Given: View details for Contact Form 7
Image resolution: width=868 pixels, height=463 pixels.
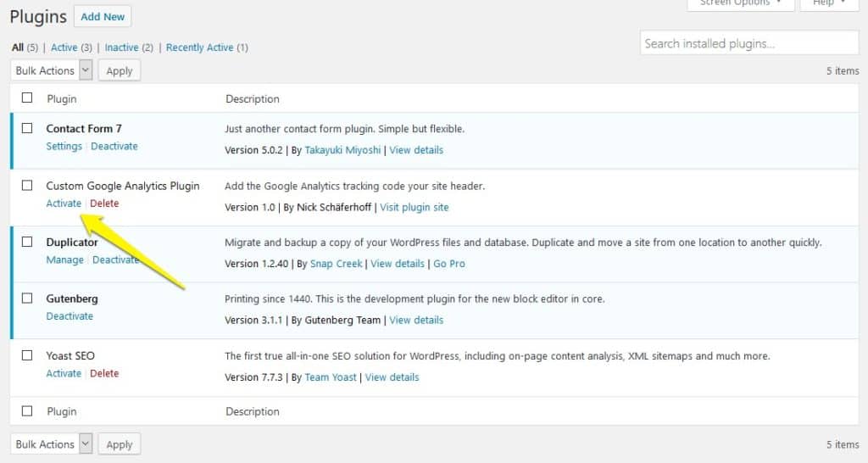Looking at the screenshot, I should tap(416, 150).
